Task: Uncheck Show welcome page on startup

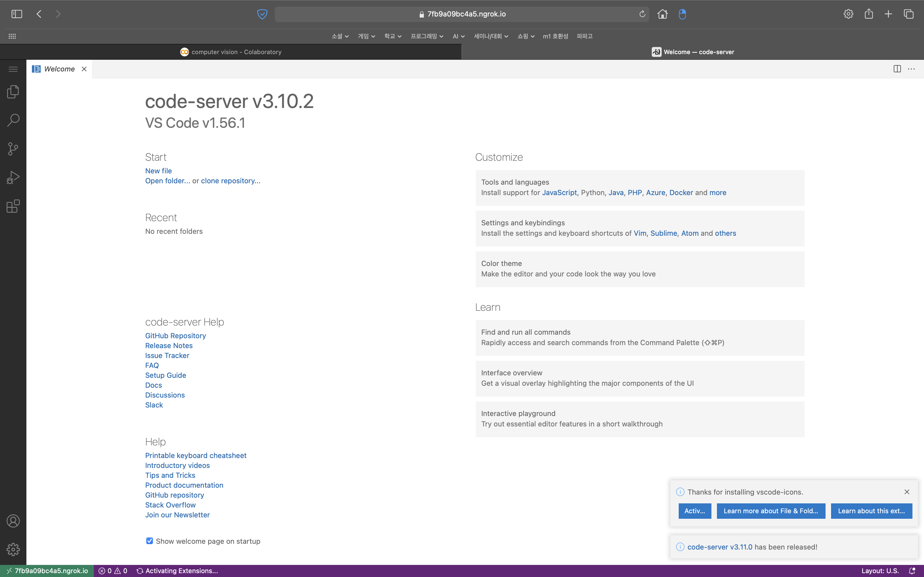Action: tap(149, 541)
